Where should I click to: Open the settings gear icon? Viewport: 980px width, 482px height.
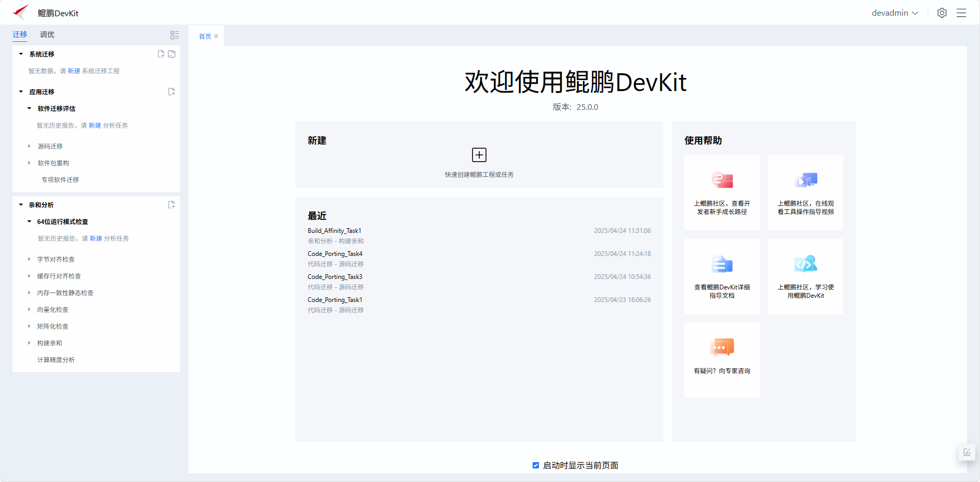point(942,13)
